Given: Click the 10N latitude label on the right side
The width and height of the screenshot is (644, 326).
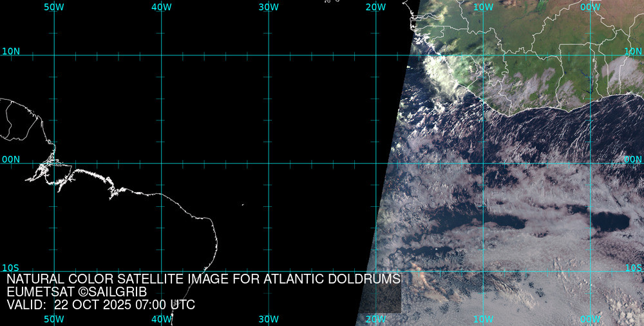Looking at the screenshot, I should tap(634, 51).
